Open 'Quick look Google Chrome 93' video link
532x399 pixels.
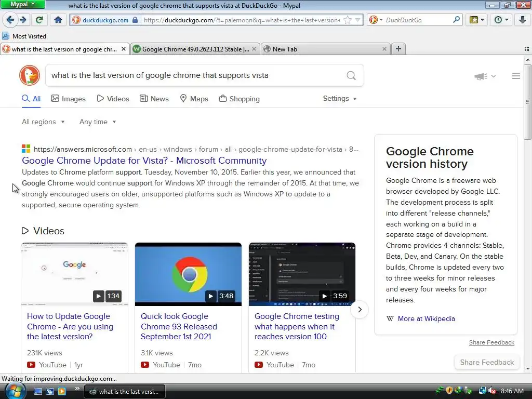coord(179,326)
